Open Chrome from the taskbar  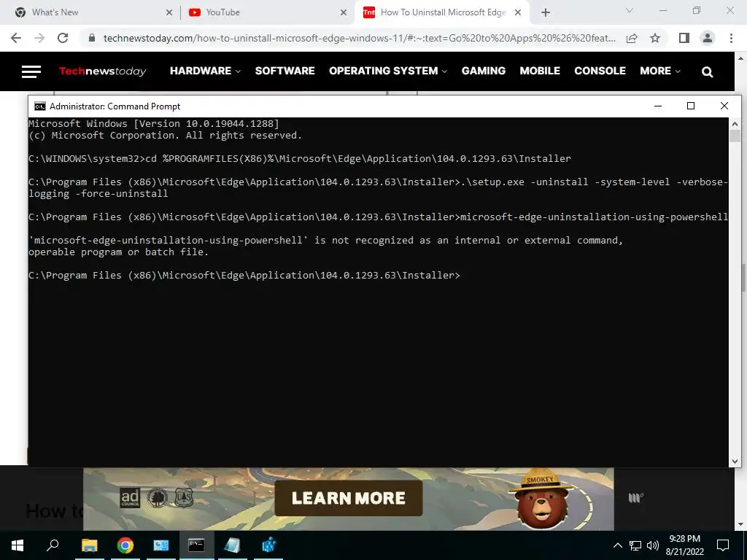[x=125, y=545]
